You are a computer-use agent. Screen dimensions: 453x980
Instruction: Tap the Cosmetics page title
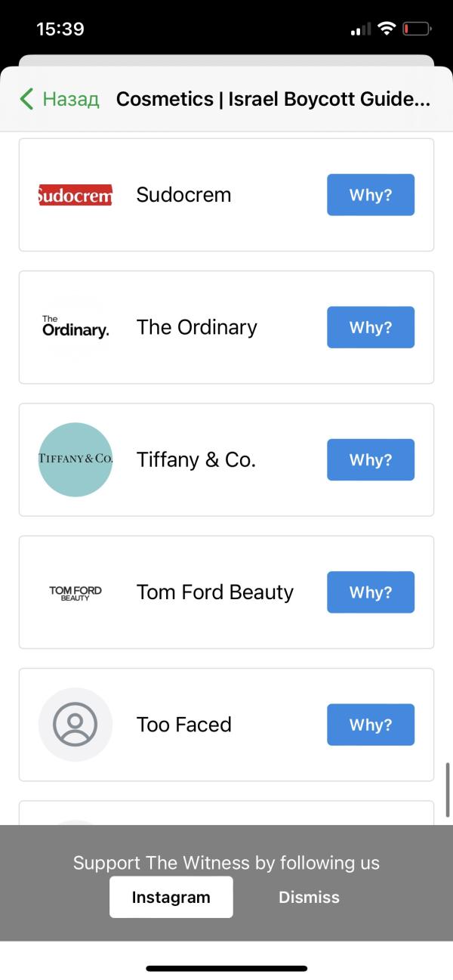point(273,99)
